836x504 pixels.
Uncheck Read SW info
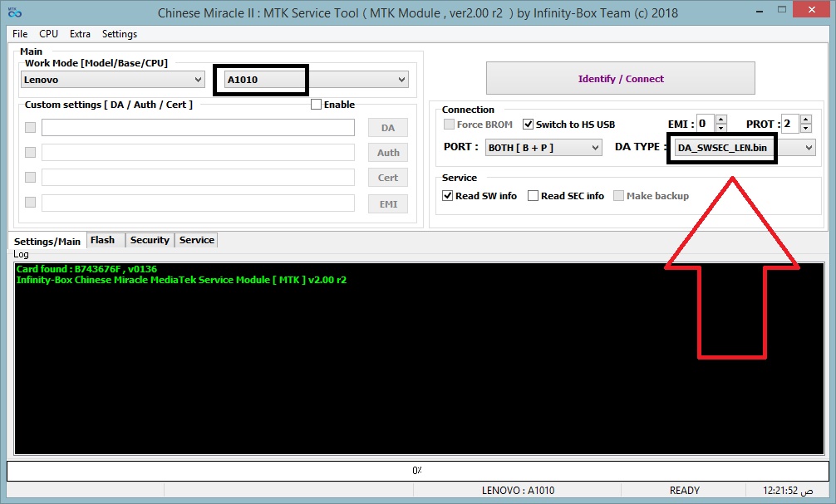coord(448,195)
